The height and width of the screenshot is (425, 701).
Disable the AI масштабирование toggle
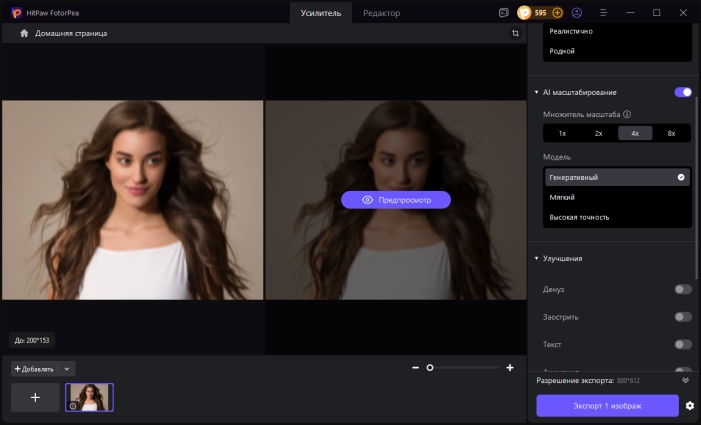click(683, 92)
